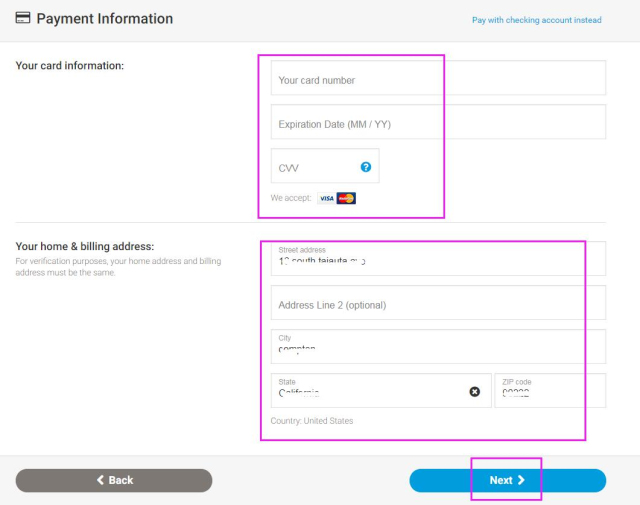The image size is (640, 505).
Task: Proceed with the blue Next button
Action: 507,480
